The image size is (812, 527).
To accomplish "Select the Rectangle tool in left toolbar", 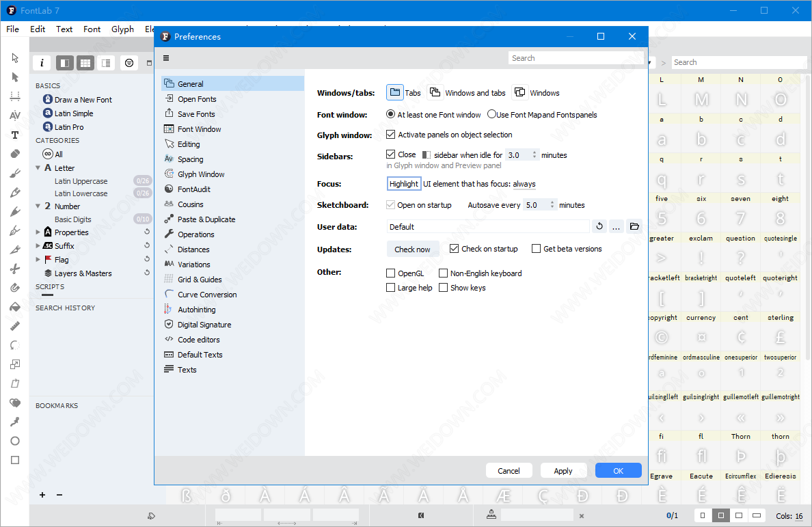I will [x=15, y=460].
